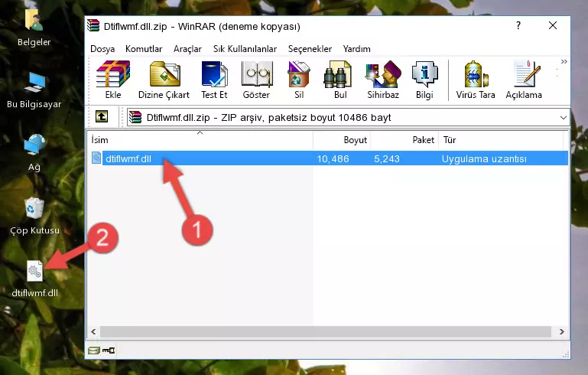Open the Sık Kullanılanlar menu
The width and height of the screenshot is (588, 375).
pyautogui.click(x=245, y=49)
